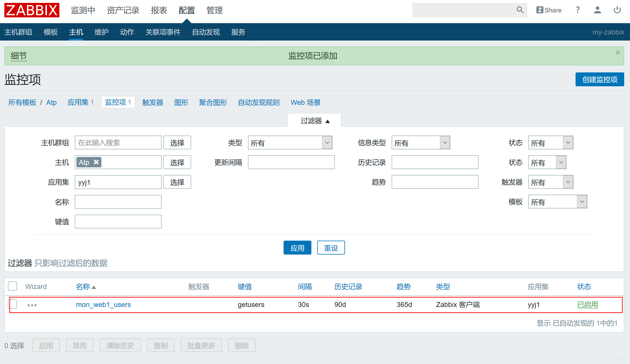This screenshot has height=364, width=630.
Task: Open the mon_web1_users item link
Action: 103,305
